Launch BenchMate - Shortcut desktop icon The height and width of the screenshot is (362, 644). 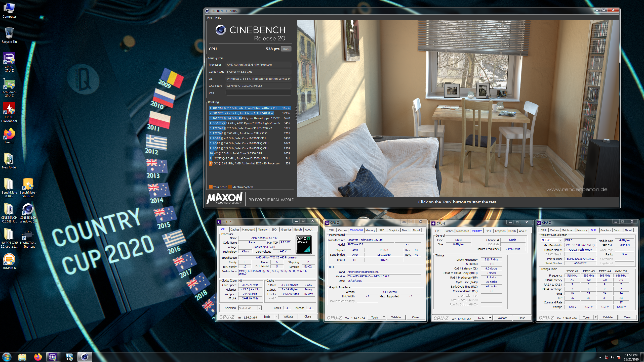click(28, 188)
